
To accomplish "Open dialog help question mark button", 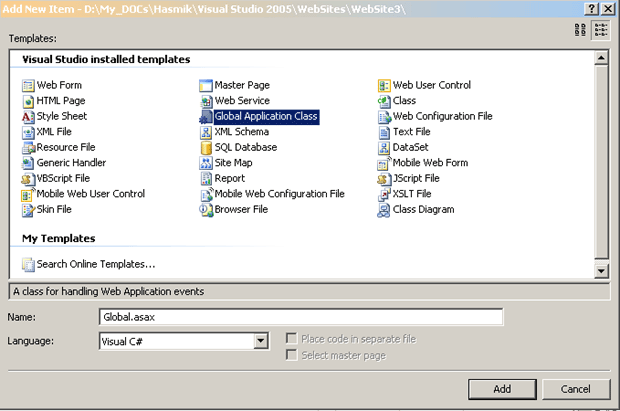I will [x=592, y=8].
